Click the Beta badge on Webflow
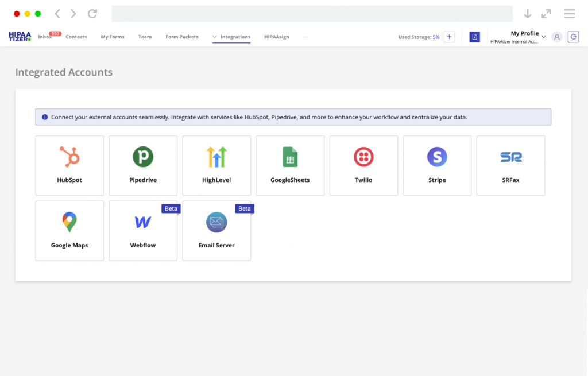This screenshot has width=588, height=376. point(171,208)
